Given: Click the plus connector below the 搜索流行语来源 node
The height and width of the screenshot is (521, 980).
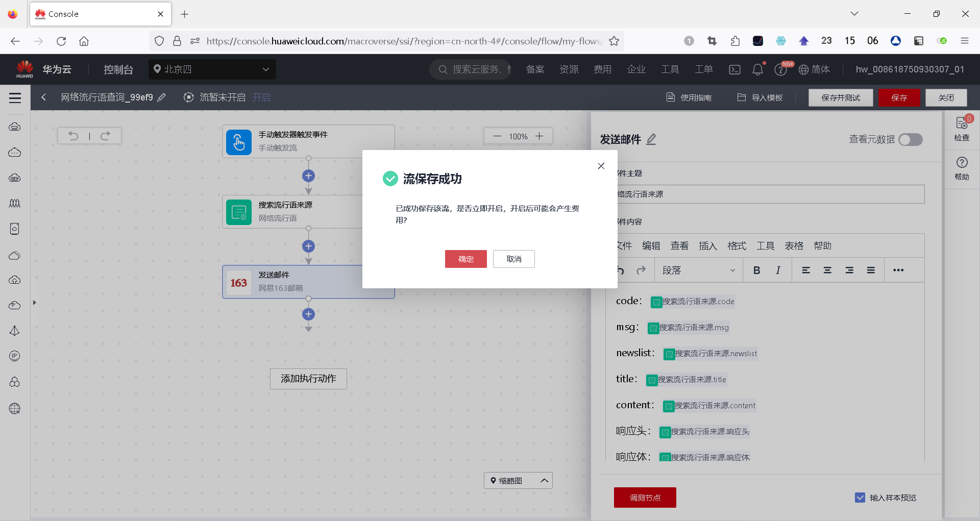Looking at the screenshot, I should tap(308, 245).
